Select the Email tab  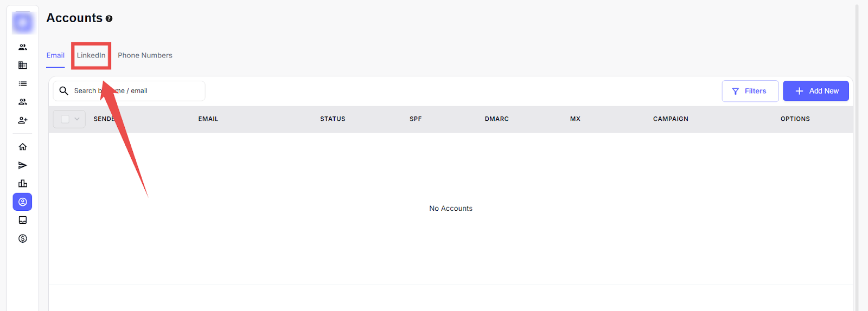pos(55,55)
